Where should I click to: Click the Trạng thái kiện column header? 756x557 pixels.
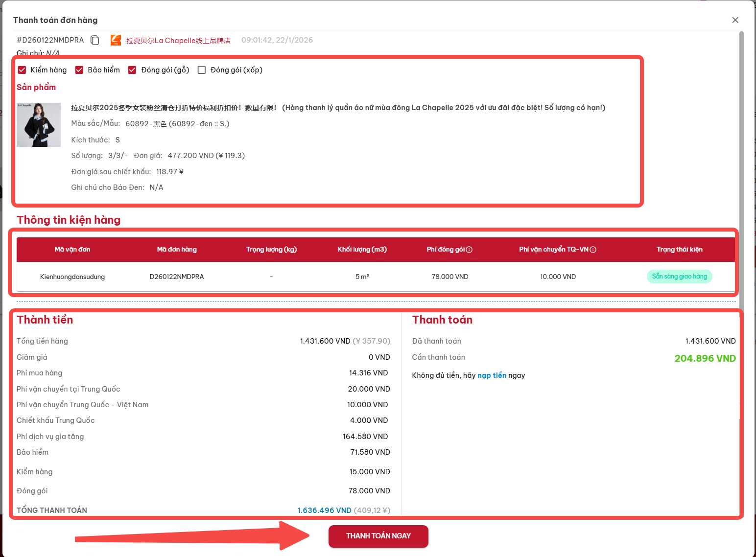coord(680,250)
